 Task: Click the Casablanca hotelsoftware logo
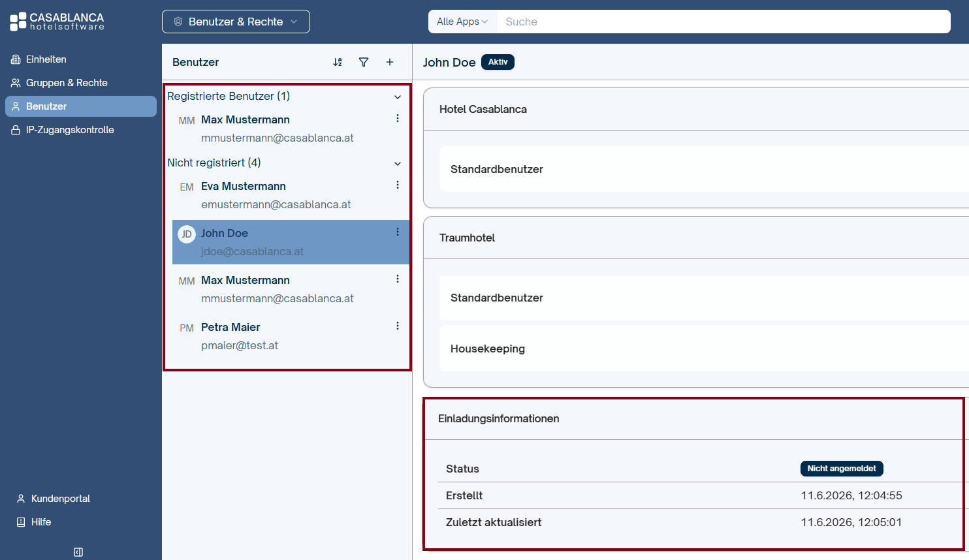[x=57, y=22]
